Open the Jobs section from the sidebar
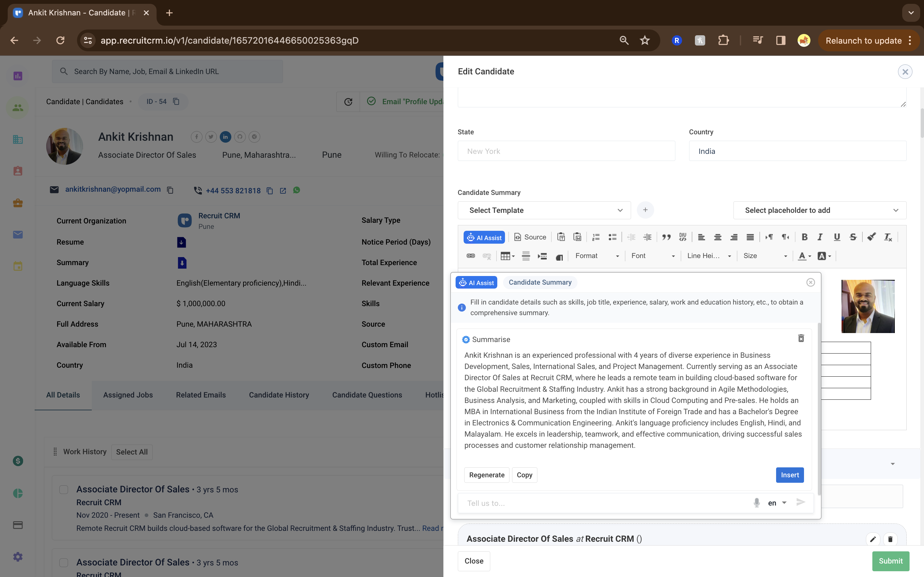 (x=18, y=203)
